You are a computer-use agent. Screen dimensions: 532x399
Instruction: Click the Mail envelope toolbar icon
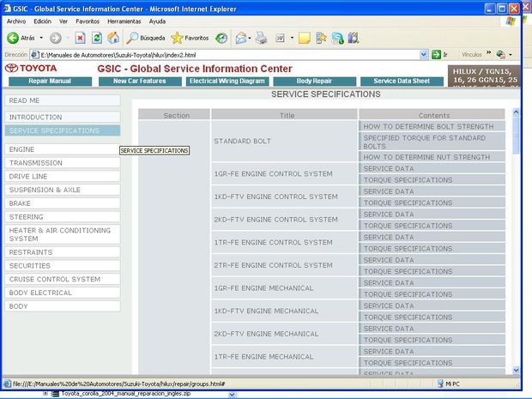[x=241, y=38]
